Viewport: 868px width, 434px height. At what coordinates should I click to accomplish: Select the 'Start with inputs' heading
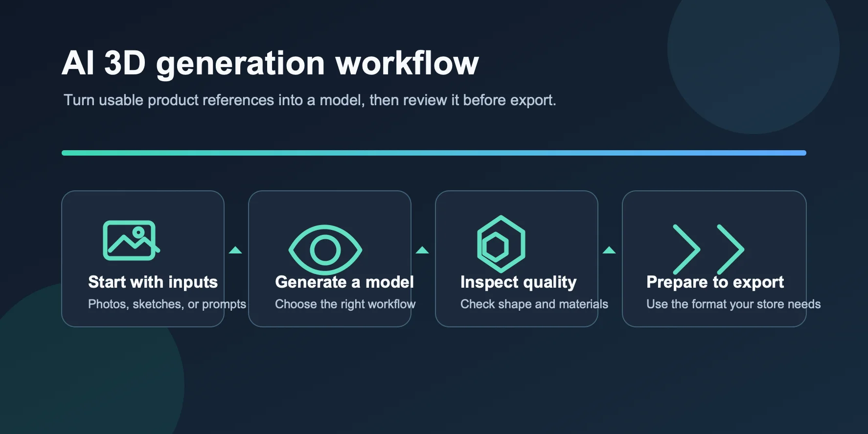[153, 282]
